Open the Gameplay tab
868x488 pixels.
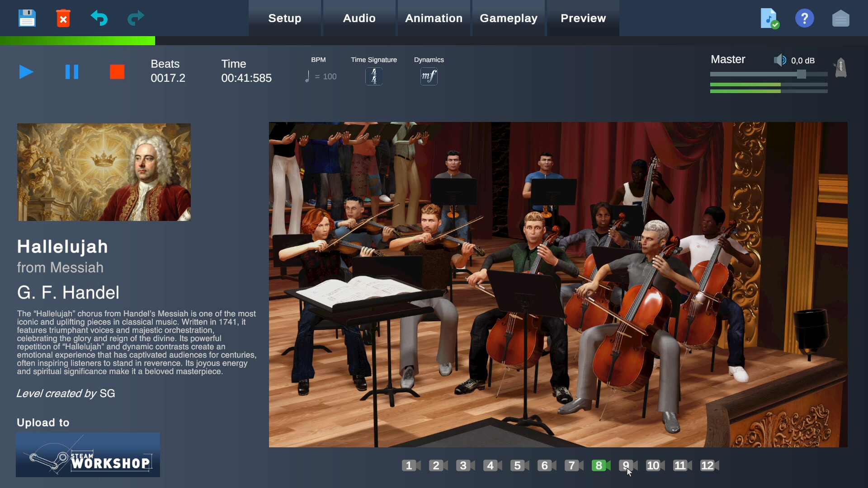(x=509, y=18)
